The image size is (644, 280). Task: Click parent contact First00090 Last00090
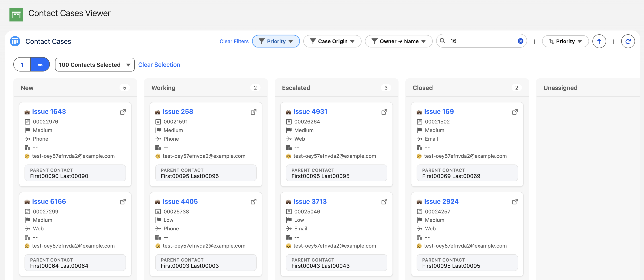click(59, 176)
